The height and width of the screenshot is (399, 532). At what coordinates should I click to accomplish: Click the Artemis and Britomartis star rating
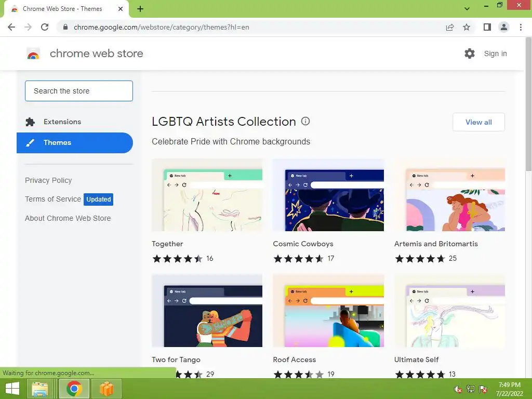pos(420,259)
